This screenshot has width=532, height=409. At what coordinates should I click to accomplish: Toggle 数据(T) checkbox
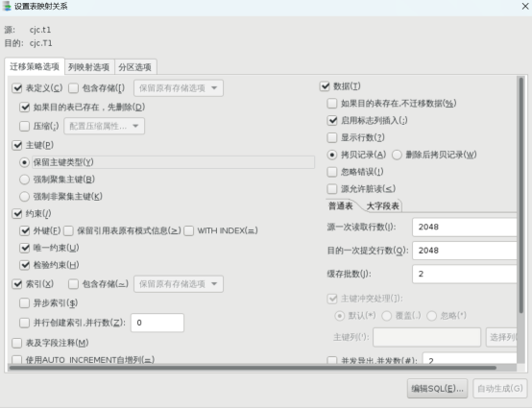(325, 86)
